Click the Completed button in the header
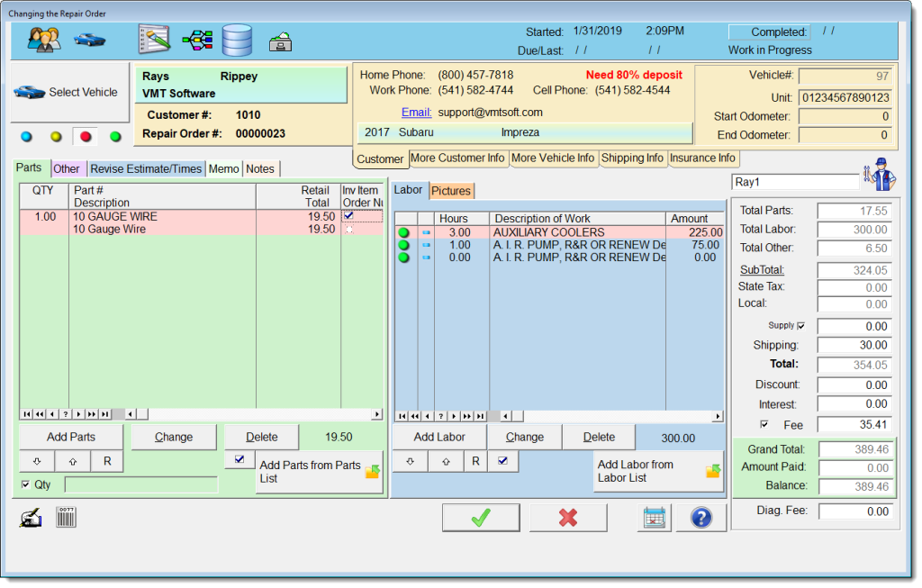 pos(769,32)
